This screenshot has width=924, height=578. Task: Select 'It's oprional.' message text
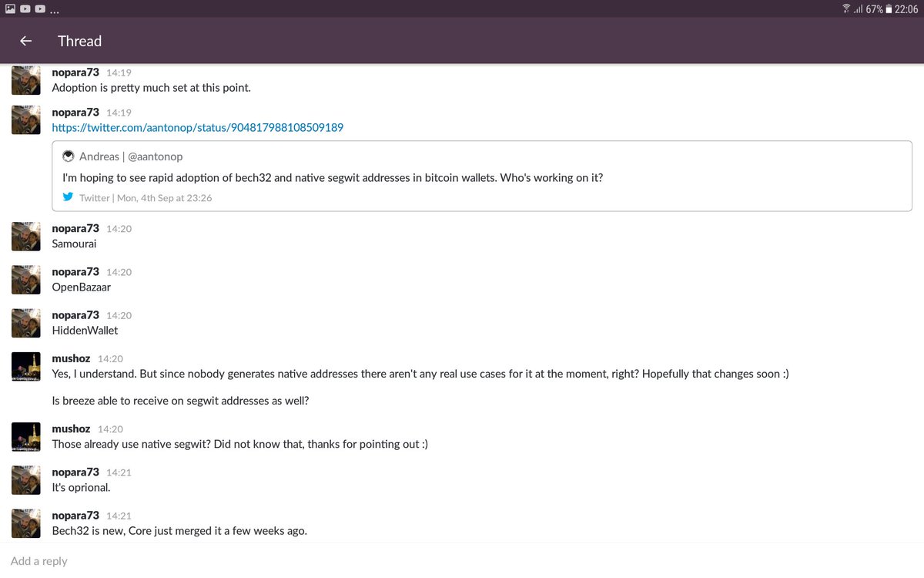tap(81, 487)
